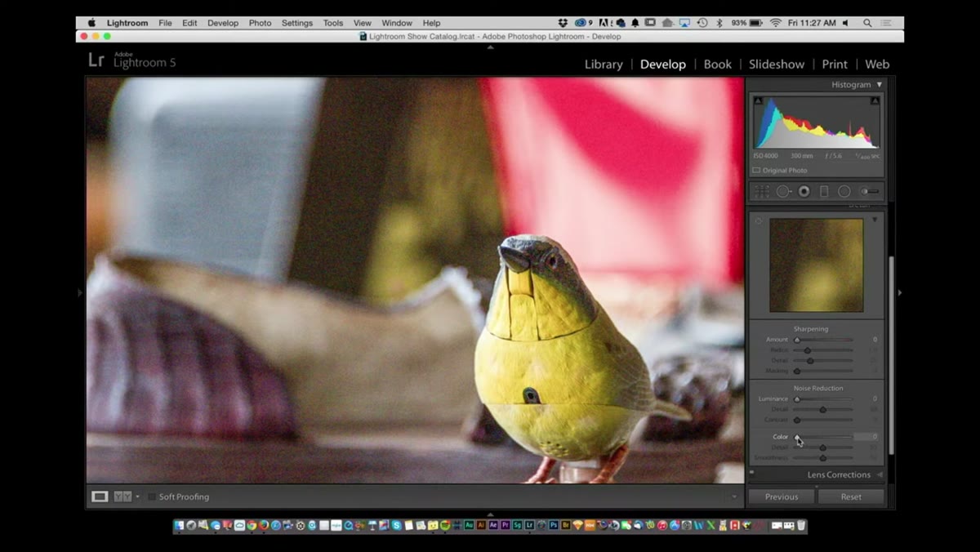Click the histogram graph
980x552 pixels.
click(x=816, y=122)
